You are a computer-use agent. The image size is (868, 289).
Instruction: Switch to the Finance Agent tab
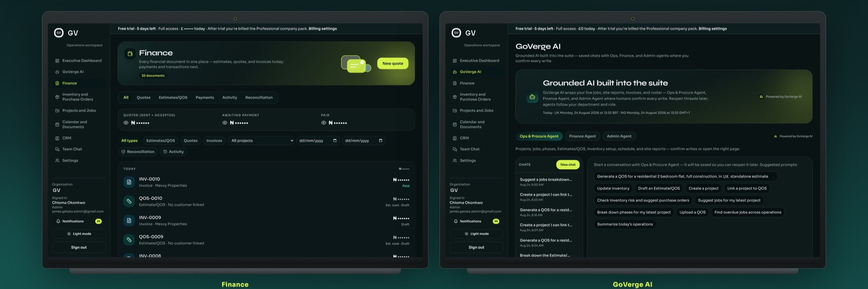(x=582, y=136)
